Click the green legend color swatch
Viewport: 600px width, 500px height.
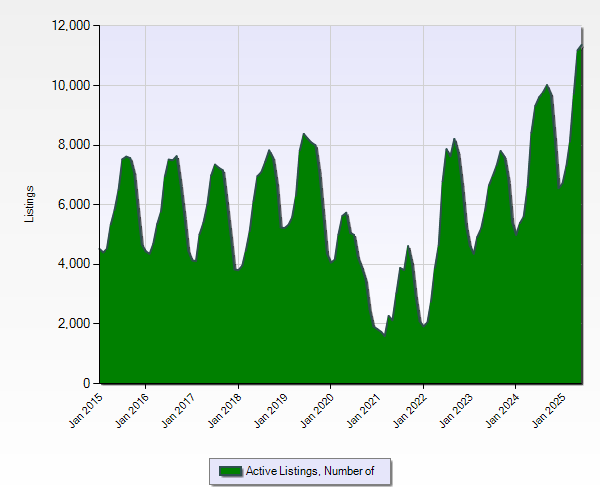230,471
